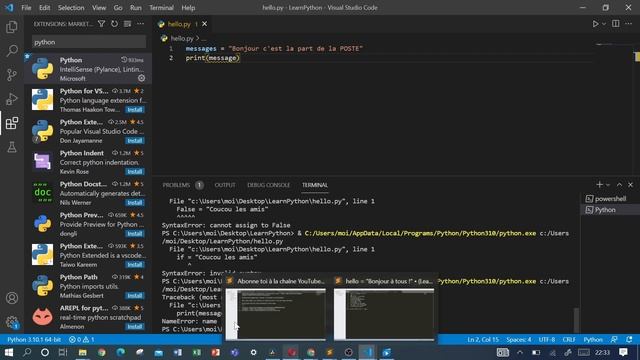The image size is (640, 360).
Task: Switch to the TERMINAL panel tab
Action: (315, 185)
